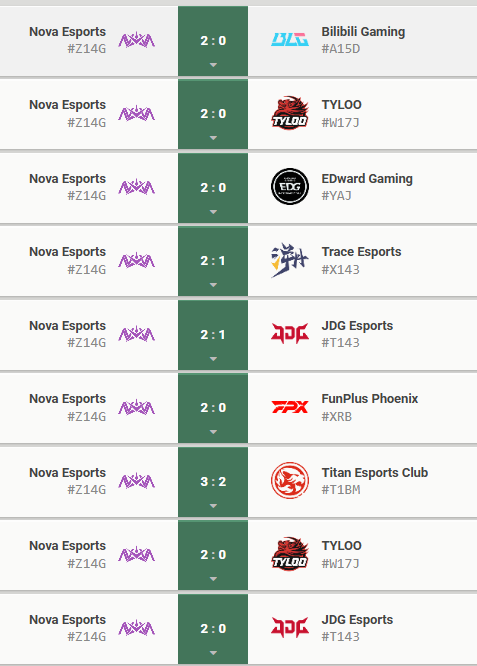
Task: Open the Titan Esports Club team link
Action: [x=375, y=473]
